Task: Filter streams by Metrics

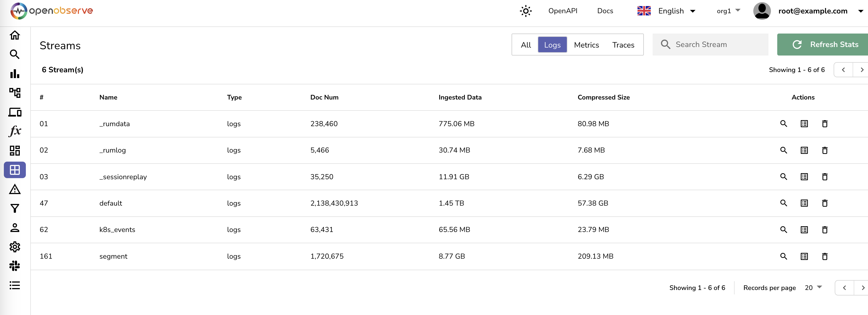Action: coord(586,45)
